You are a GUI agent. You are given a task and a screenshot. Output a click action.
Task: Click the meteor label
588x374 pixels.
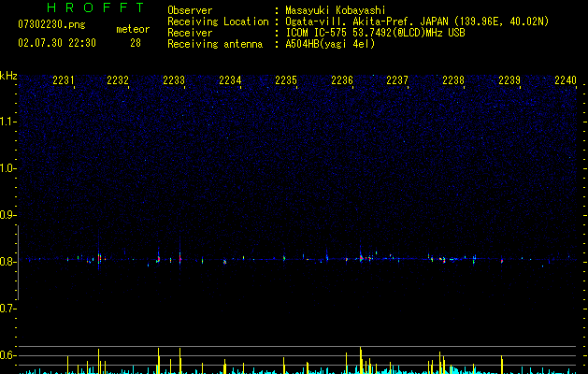pyautogui.click(x=133, y=29)
